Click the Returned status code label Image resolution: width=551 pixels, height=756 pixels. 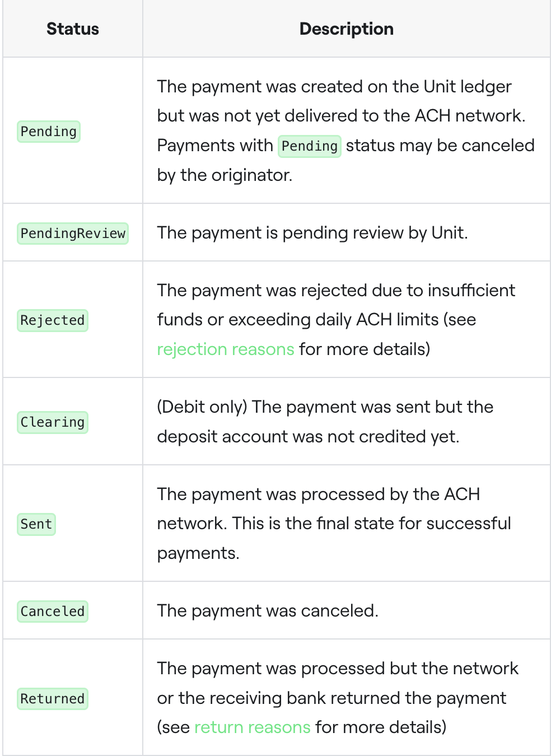click(x=53, y=698)
